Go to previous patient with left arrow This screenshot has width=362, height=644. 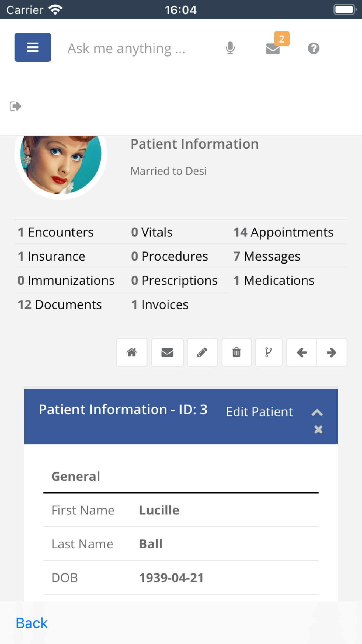(302, 352)
